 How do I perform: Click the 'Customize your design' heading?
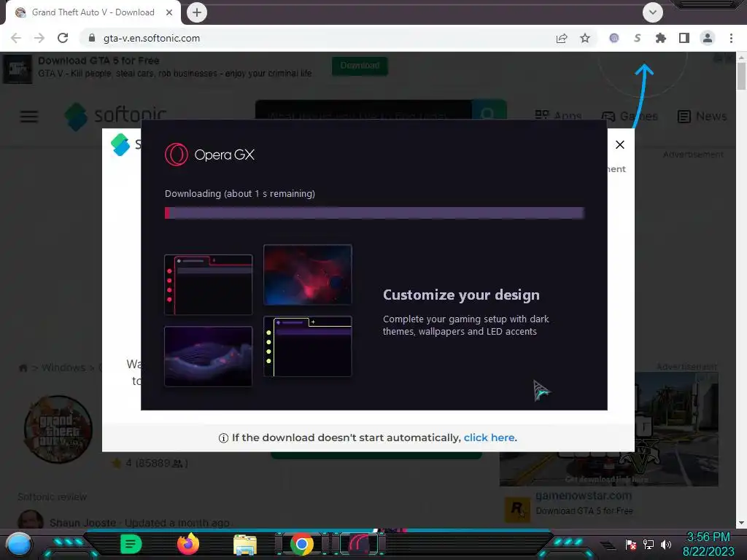click(x=461, y=295)
